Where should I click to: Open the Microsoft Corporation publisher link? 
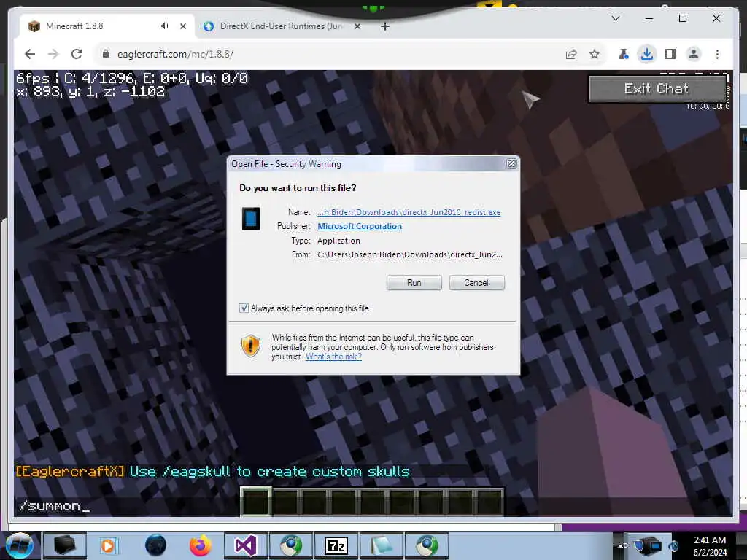click(360, 226)
